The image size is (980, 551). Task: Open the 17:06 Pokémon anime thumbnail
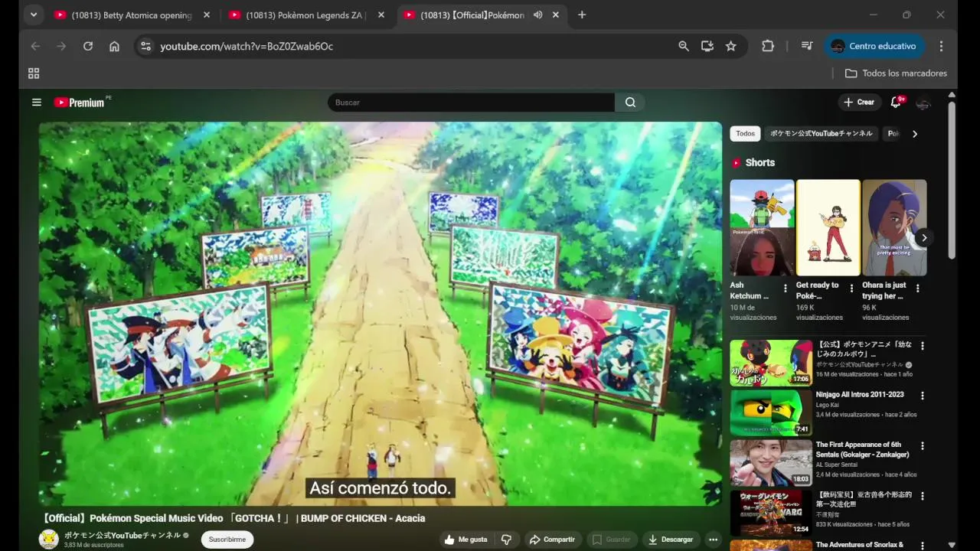[771, 363]
